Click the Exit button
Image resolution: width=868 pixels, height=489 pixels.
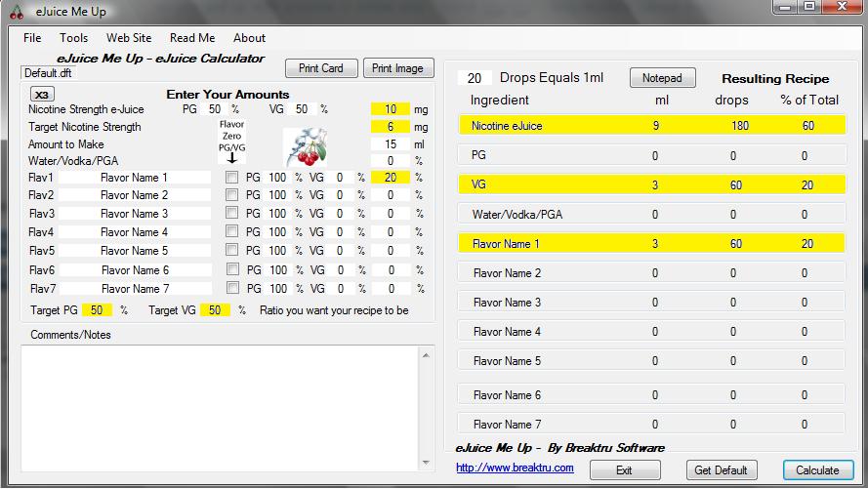[625, 470]
